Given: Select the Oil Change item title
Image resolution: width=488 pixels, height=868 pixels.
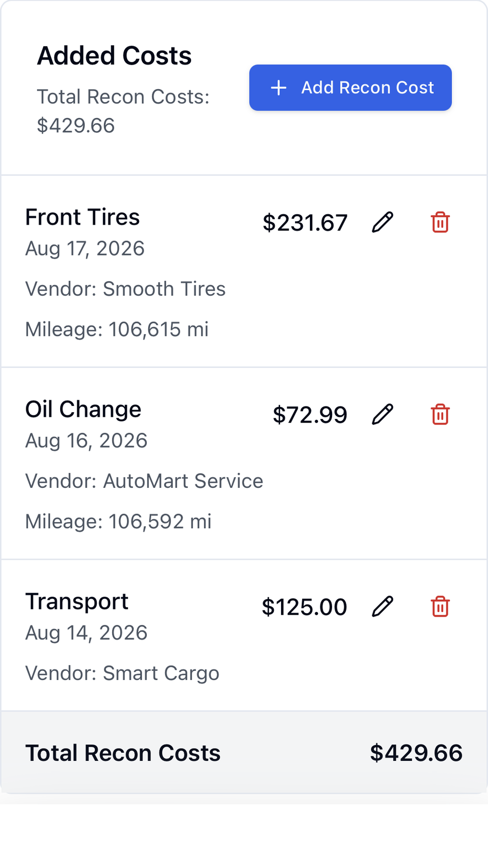Looking at the screenshot, I should coord(84,409).
